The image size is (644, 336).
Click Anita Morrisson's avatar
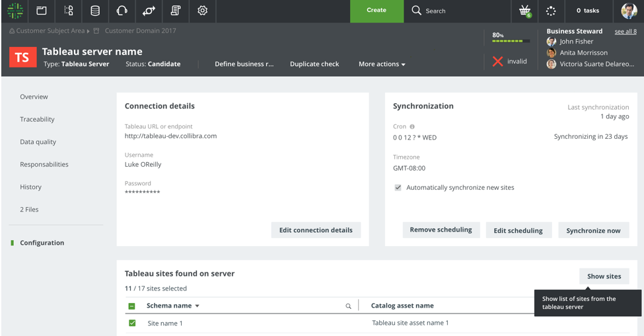tap(551, 53)
